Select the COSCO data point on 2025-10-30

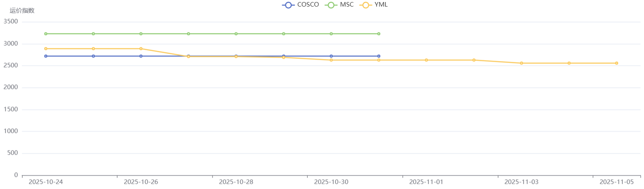coord(331,56)
